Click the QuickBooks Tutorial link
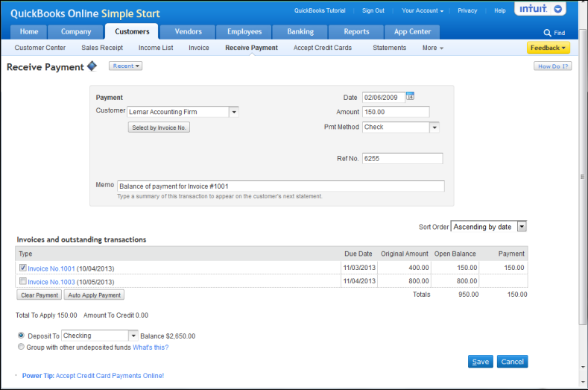The height and width of the screenshot is (390, 588). tap(320, 10)
